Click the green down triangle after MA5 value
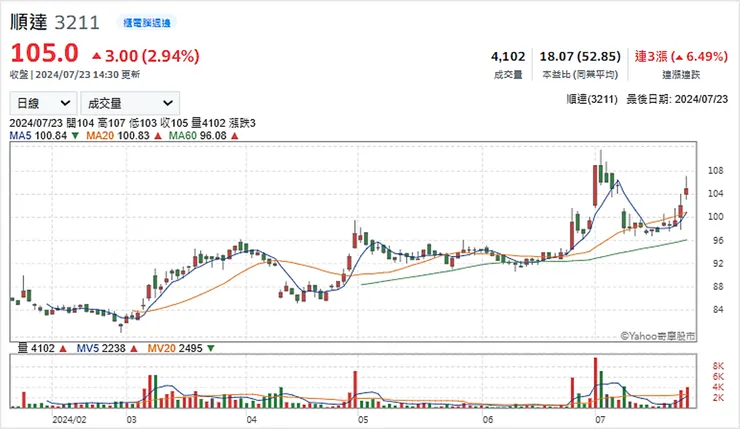Screen dimensions: 740x429 coord(75,136)
